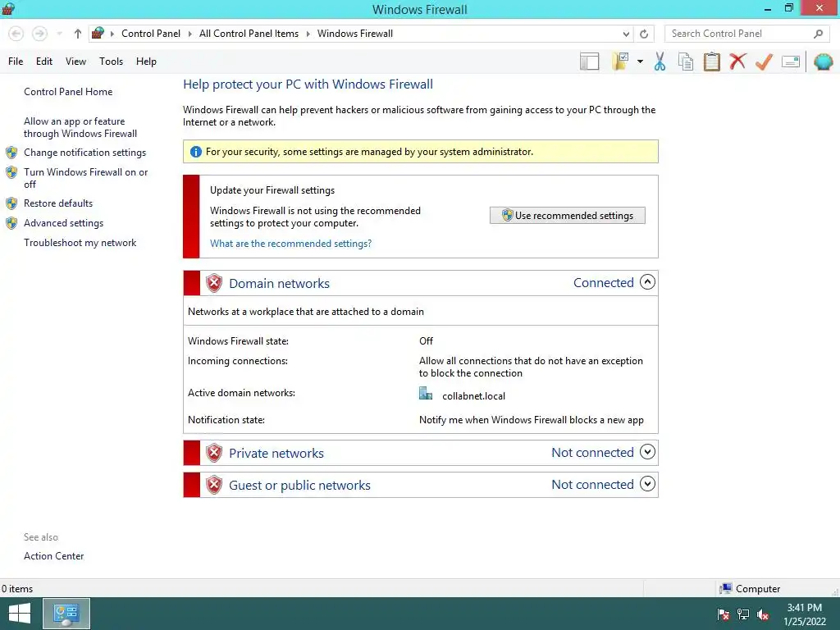The width and height of the screenshot is (840, 630).
Task: Click the collabnet.local network name
Action: point(473,396)
